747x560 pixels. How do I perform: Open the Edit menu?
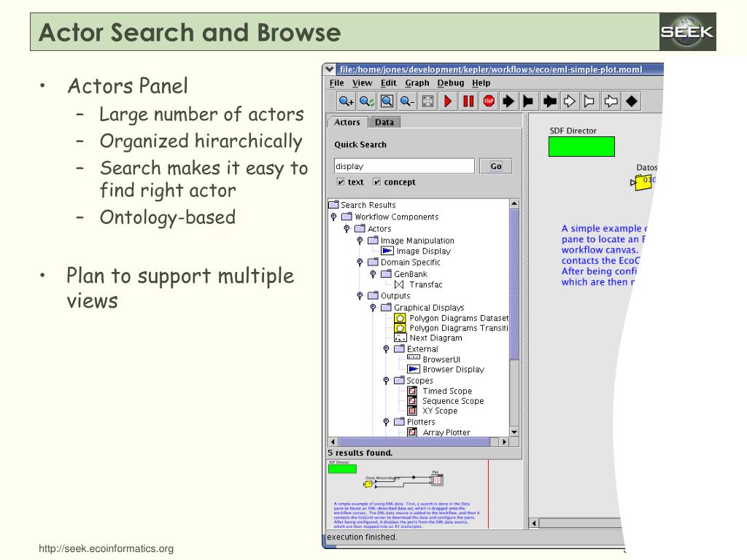(x=388, y=83)
